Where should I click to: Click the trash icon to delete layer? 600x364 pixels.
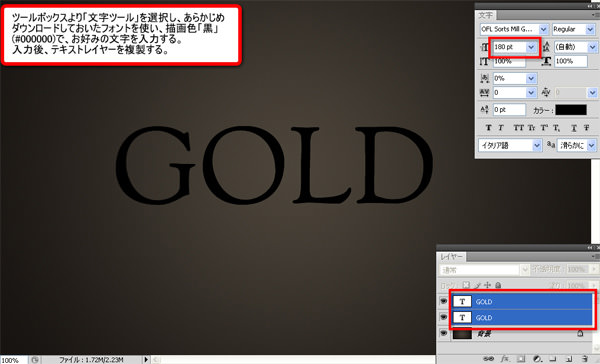(585, 359)
